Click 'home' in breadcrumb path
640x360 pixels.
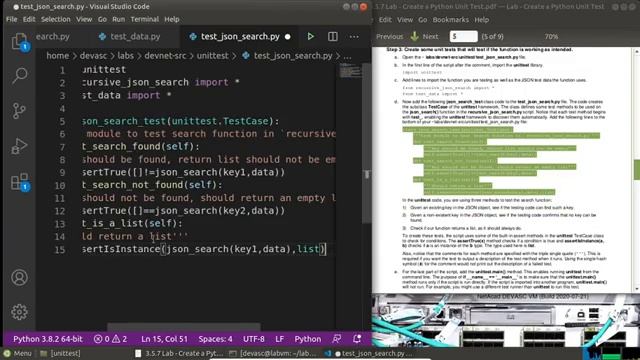(58, 56)
